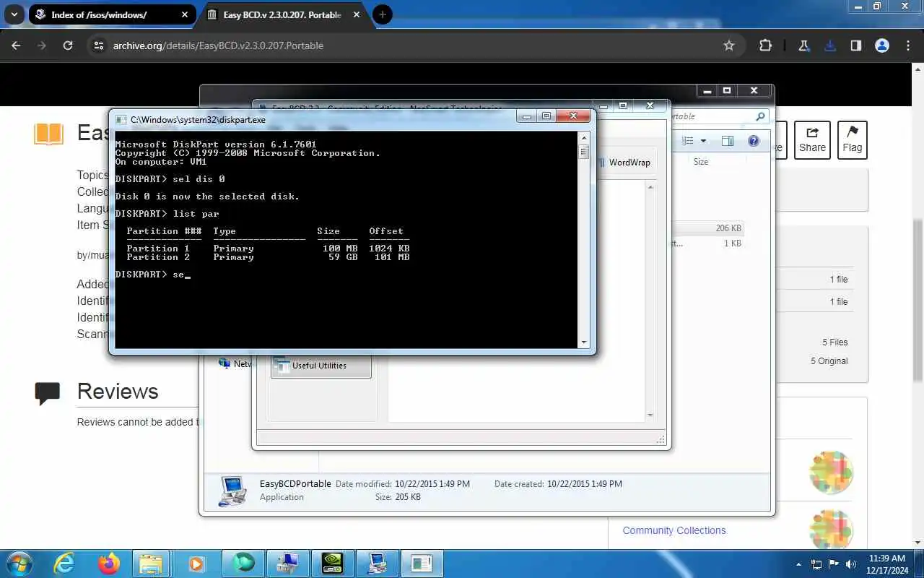Click Explorer view list icon

688,141
